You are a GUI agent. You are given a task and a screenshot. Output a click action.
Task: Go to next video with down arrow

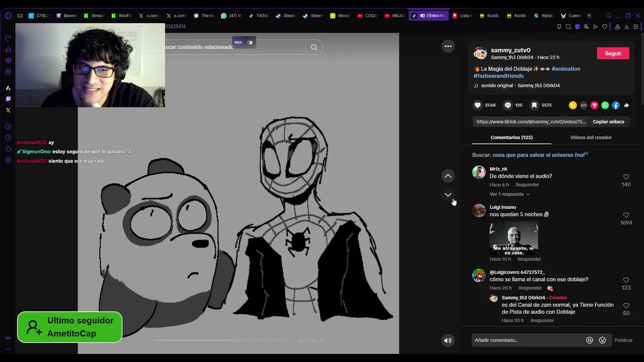pos(448,195)
